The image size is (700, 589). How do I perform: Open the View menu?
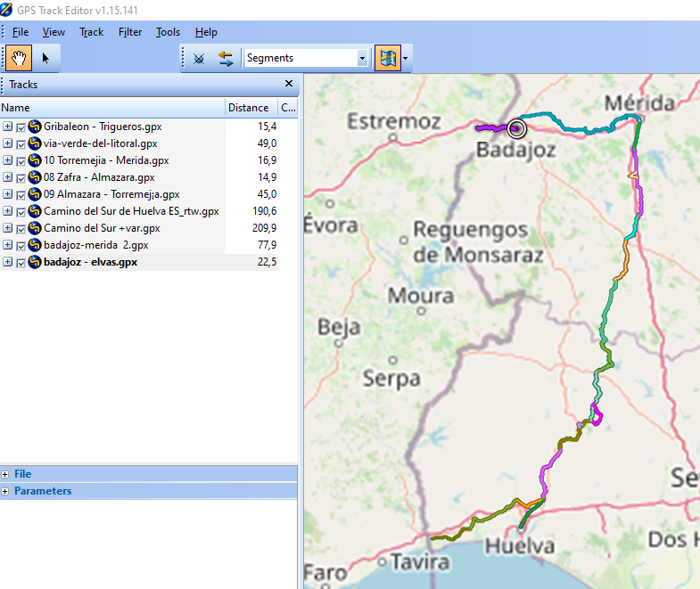(54, 32)
